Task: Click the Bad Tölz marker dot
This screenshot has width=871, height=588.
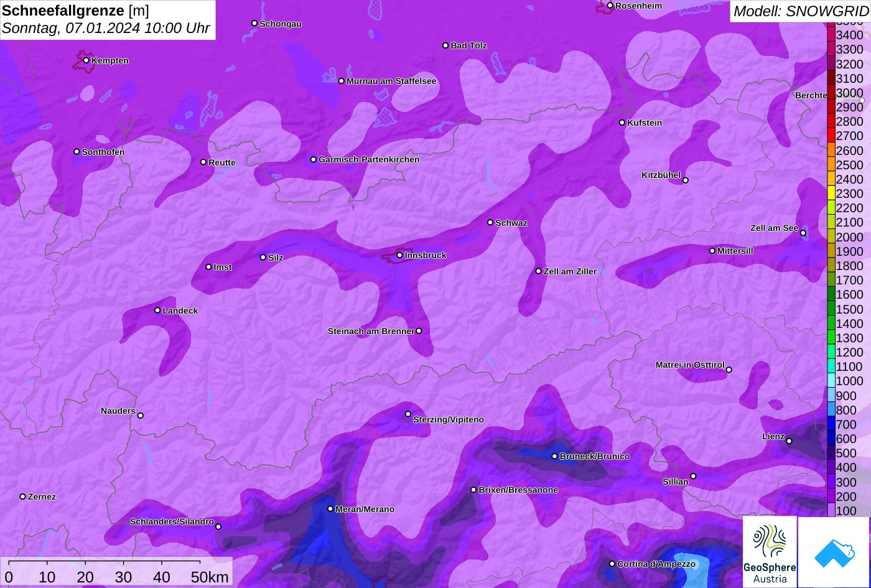Action: pyautogui.click(x=445, y=45)
